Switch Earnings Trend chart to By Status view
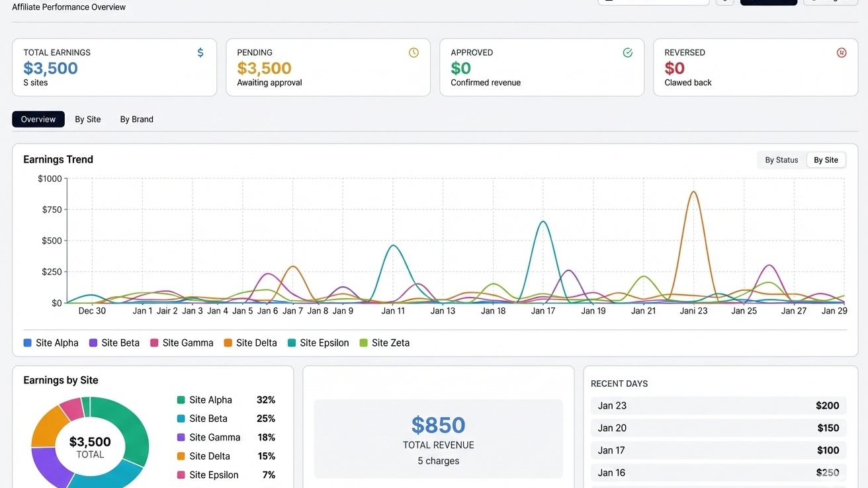Screen dimensions: 868x488 781,159
